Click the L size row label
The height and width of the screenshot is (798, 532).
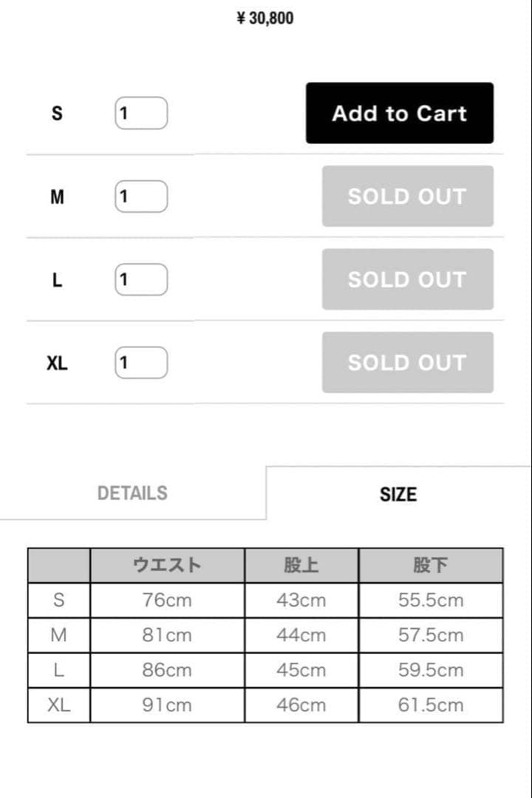point(57,280)
